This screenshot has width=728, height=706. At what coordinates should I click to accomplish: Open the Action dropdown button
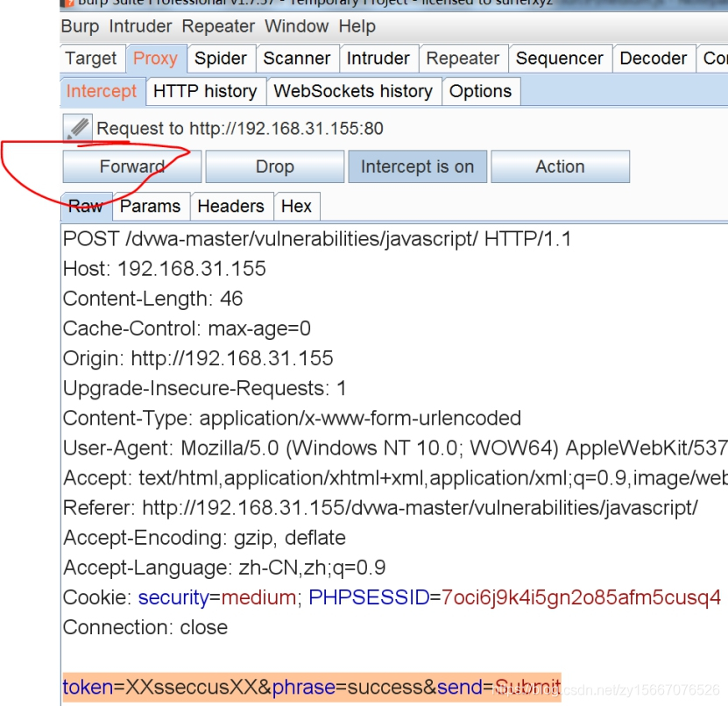(x=561, y=166)
